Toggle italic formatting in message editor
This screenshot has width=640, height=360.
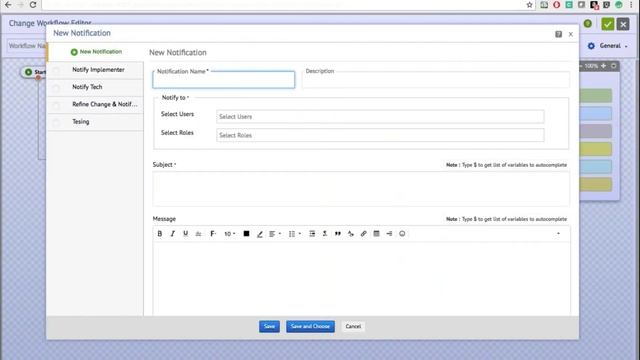point(173,234)
